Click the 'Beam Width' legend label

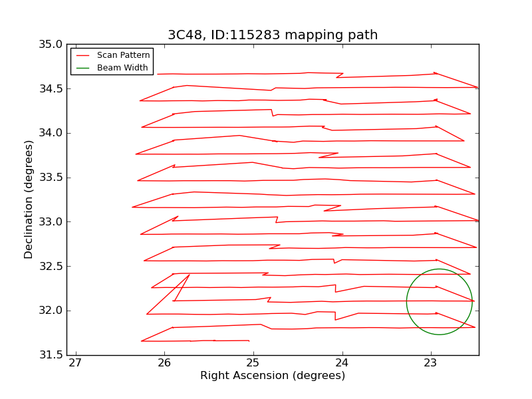(x=122, y=68)
